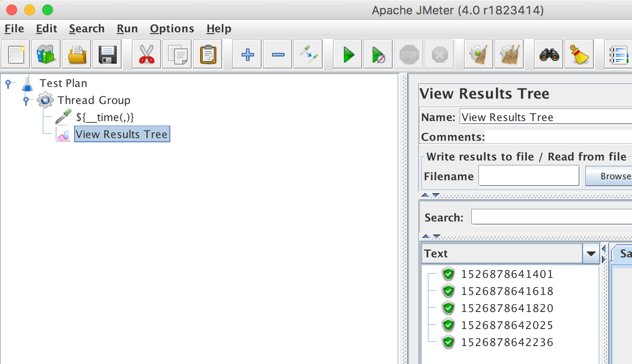The width and height of the screenshot is (632, 364).
Task: Select result 1526878641618
Action: tap(507, 291)
